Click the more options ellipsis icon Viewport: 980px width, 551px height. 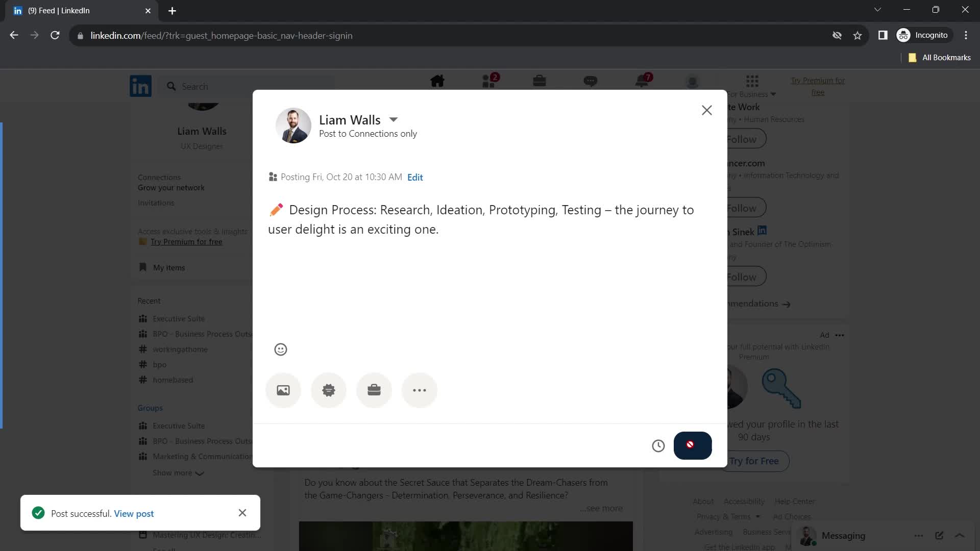(x=420, y=390)
